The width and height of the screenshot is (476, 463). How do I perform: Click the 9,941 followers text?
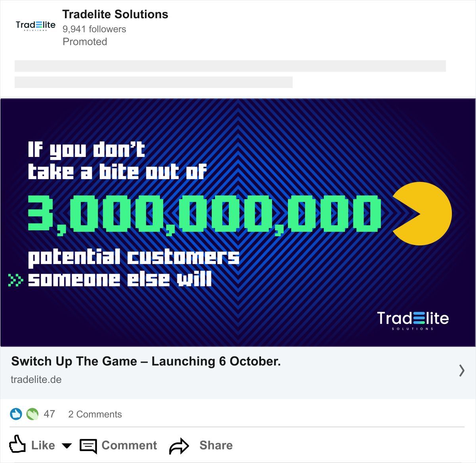tap(94, 29)
